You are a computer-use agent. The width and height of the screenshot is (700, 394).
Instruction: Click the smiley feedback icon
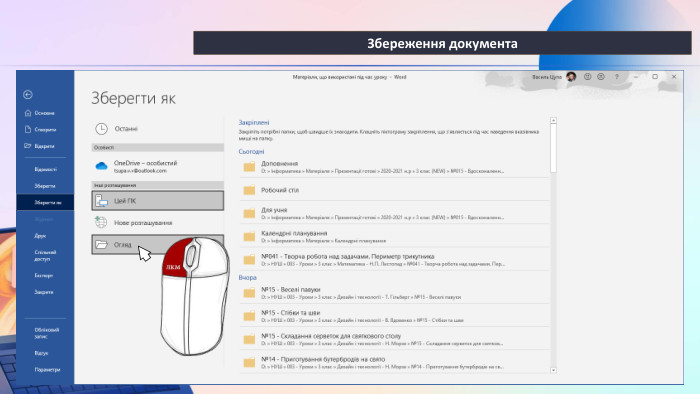pyautogui.click(x=588, y=77)
